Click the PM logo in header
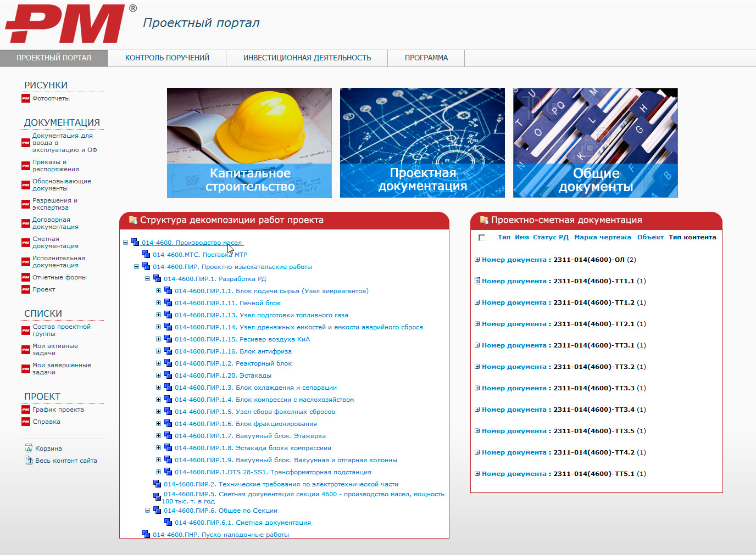This screenshot has height=555, width=756. (x=65, y=24)
